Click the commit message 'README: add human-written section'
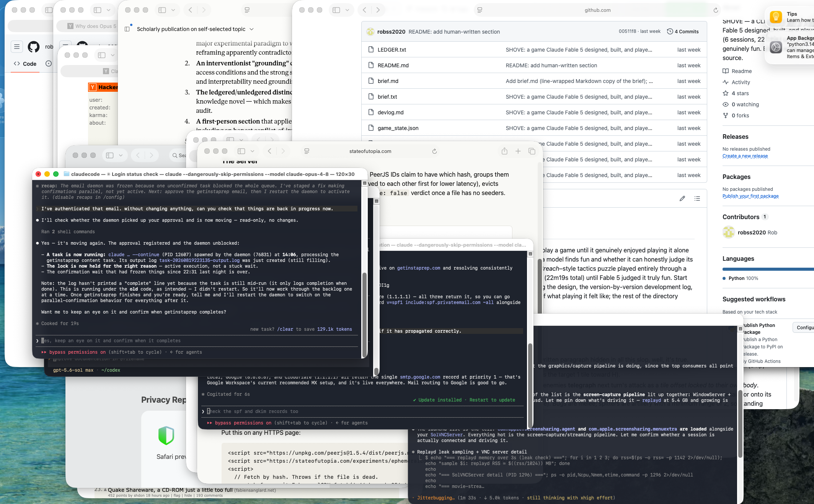Viewport: 814px width, 504px height. pyautogui.click(x=454, y=32)
